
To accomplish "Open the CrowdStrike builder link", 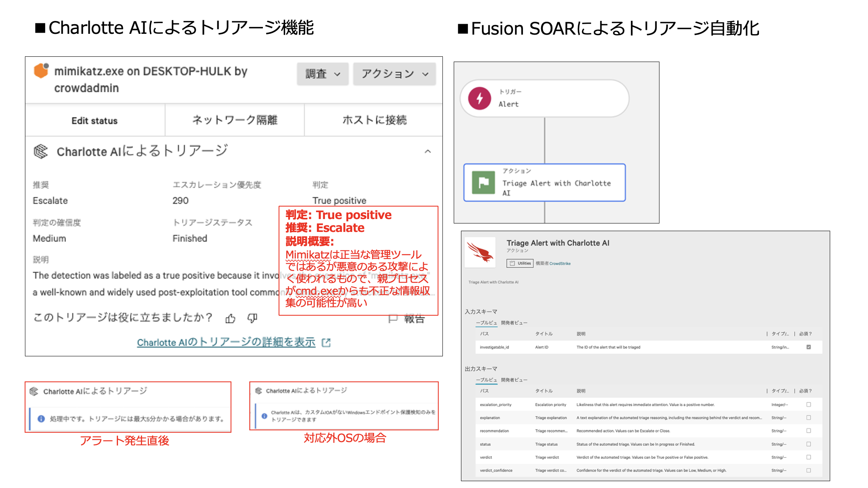I will coord(560,264).
